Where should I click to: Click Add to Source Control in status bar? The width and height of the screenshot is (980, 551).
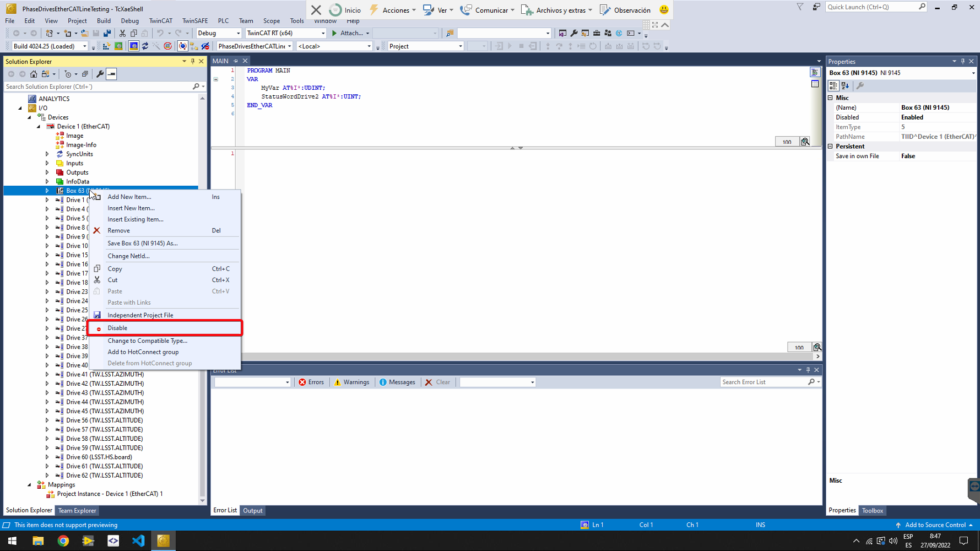(934, 525)
